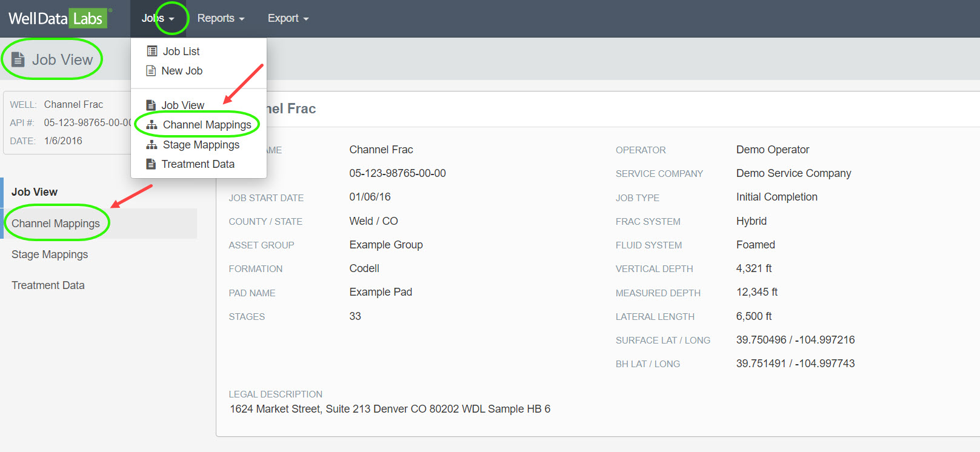Click the API value 05-123-98765-00-00 in details
This screenshot has height=452, width=980.
[398, 173]
